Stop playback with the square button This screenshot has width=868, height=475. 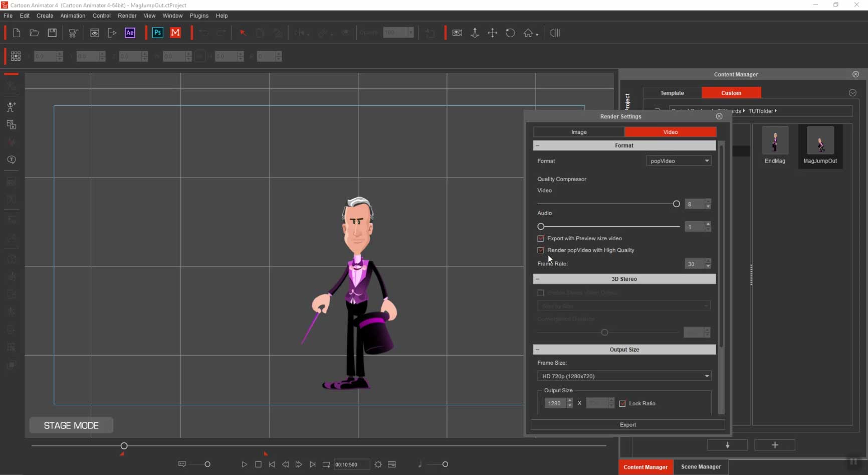point(258,464)
